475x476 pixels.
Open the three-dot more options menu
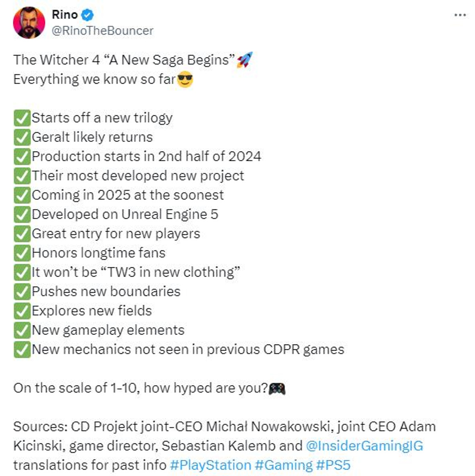(460, 15)
